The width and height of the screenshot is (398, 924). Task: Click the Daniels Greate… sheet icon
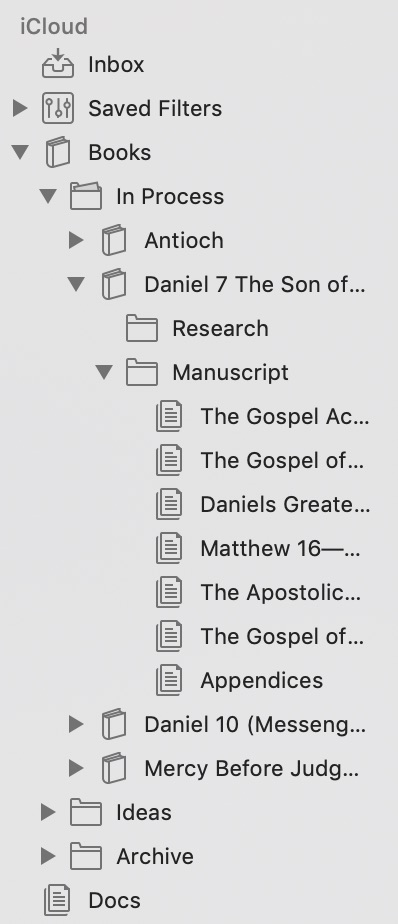click(x=170, y=504)
